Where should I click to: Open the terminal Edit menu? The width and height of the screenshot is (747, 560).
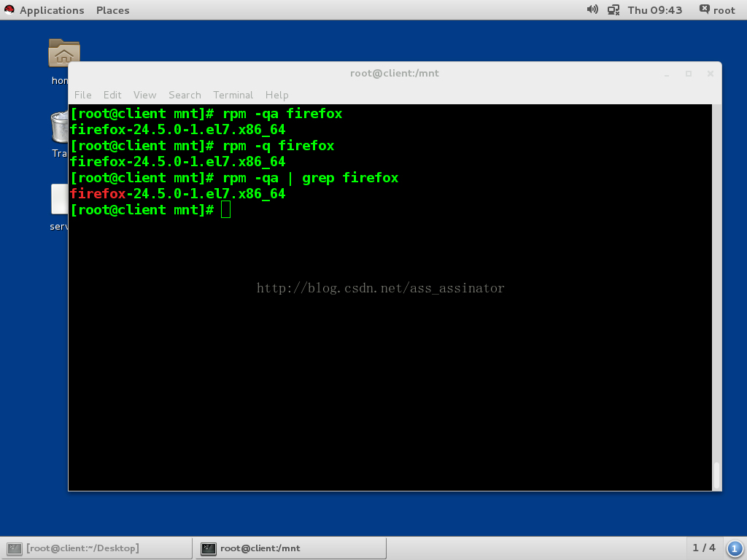click(112, 95)
